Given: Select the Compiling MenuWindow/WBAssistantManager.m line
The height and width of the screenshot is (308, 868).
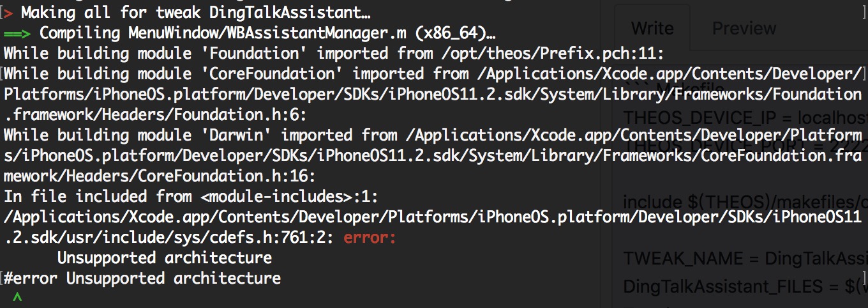Looking at the screenshot, I should [x=268, y=33].
